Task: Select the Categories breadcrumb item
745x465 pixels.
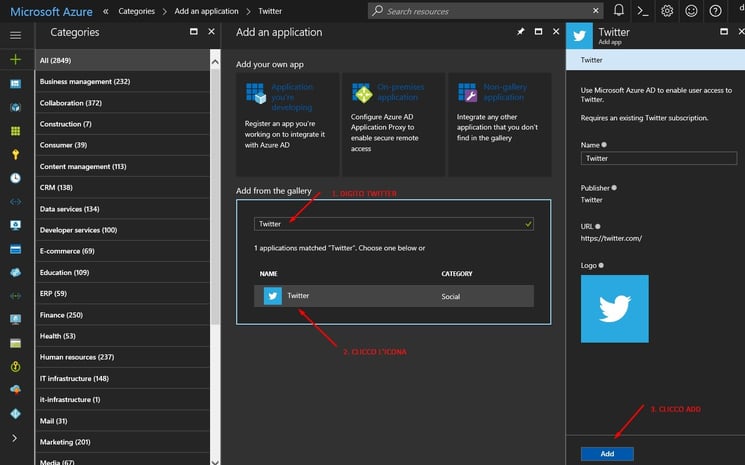Action: click(x=137, y=11)
